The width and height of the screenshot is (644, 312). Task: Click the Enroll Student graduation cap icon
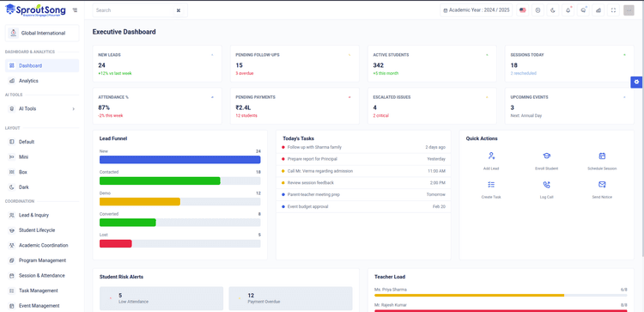click(x=547, y=156)
